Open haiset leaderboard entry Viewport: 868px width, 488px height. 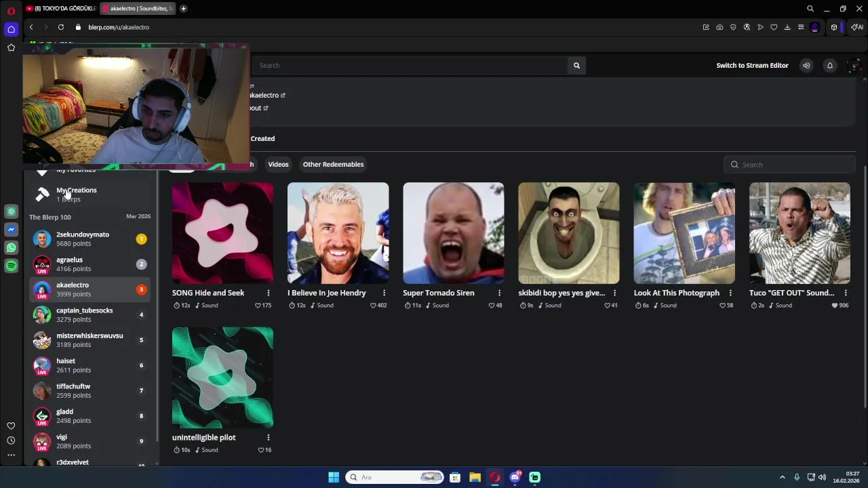(x=90, y=365)
